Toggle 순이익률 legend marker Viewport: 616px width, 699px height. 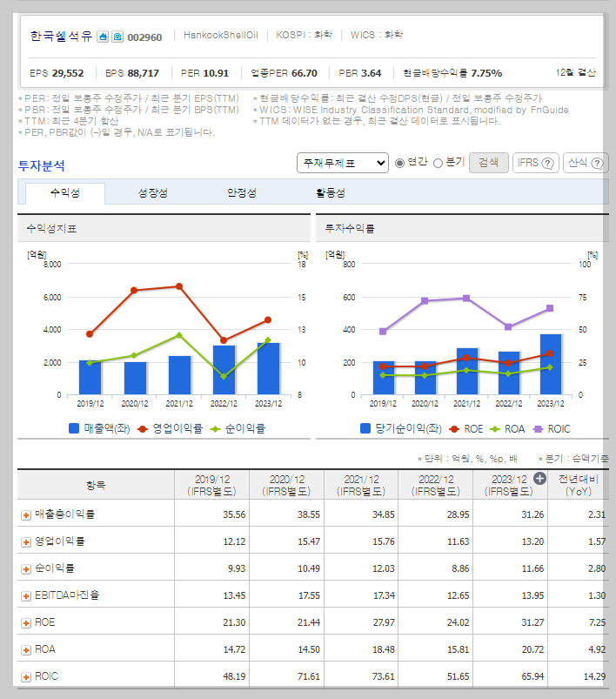tap(215, 429)
